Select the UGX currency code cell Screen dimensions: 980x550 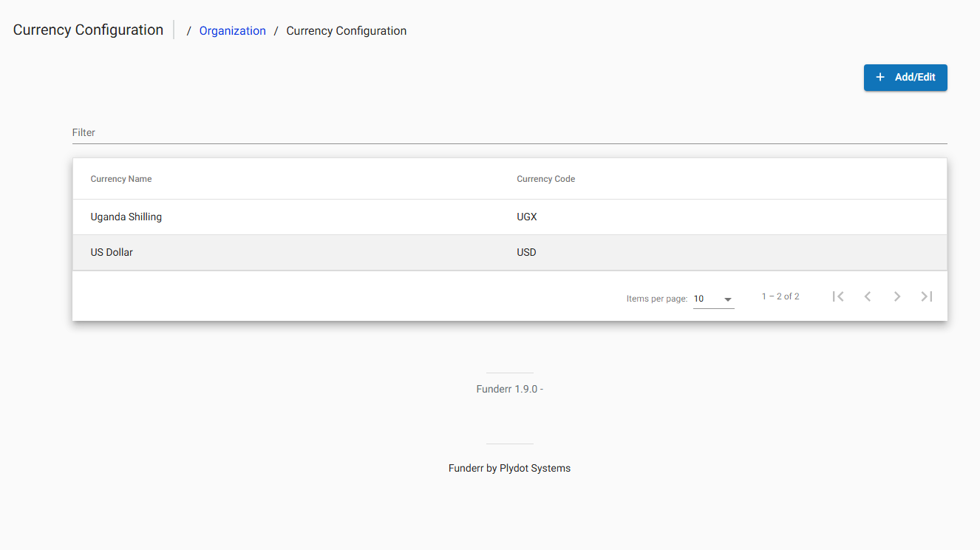click(525, 217)
